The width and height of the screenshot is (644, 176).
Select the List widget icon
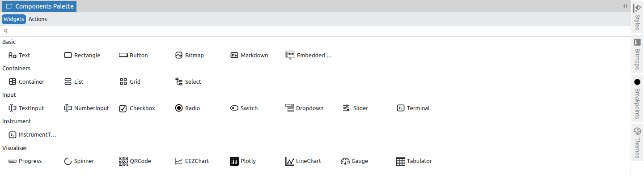[x=68, y=82]
